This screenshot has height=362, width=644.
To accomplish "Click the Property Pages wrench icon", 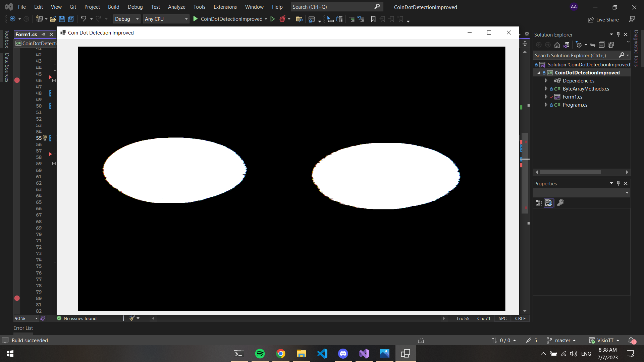I will [560, 203].
